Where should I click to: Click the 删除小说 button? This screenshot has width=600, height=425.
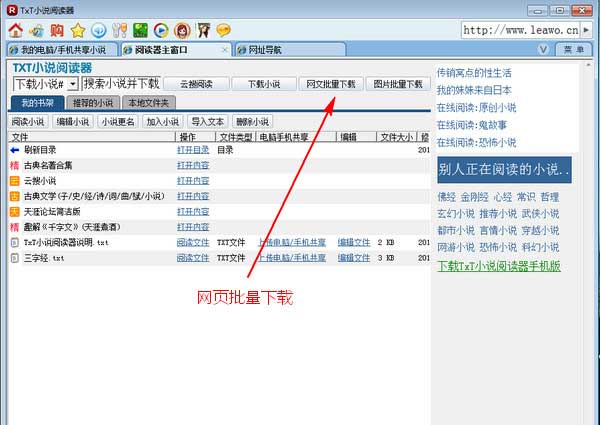[x=253, y=122]
